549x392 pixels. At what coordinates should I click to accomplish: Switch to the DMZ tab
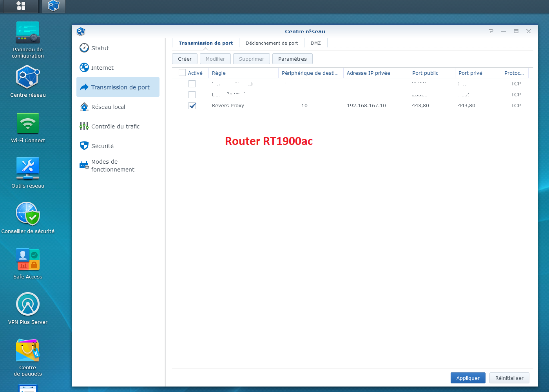(315, 43)
